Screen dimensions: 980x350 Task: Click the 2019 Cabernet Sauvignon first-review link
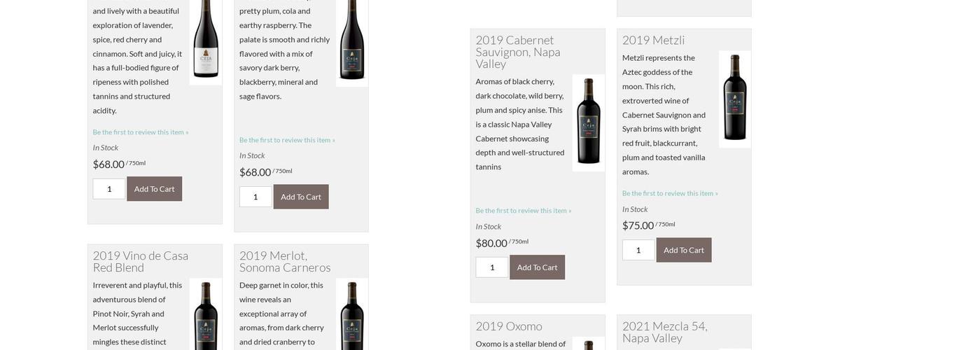click(x=523, y=211)
